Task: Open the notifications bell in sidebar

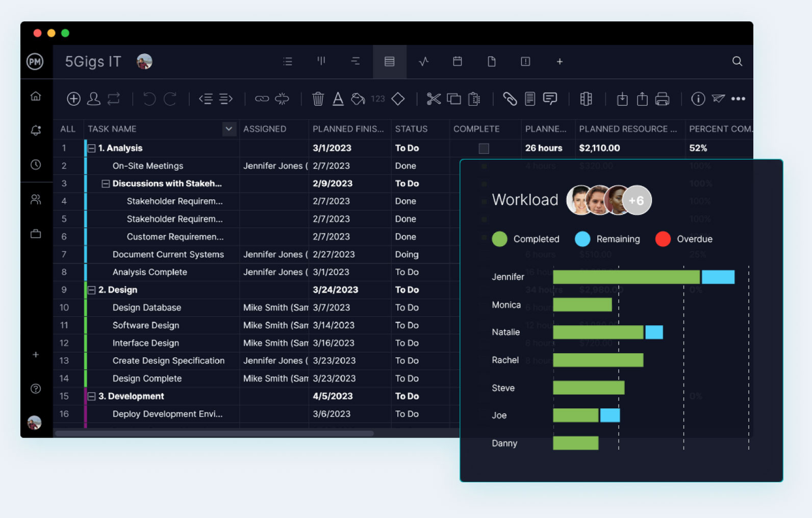Action: [36, 131]
